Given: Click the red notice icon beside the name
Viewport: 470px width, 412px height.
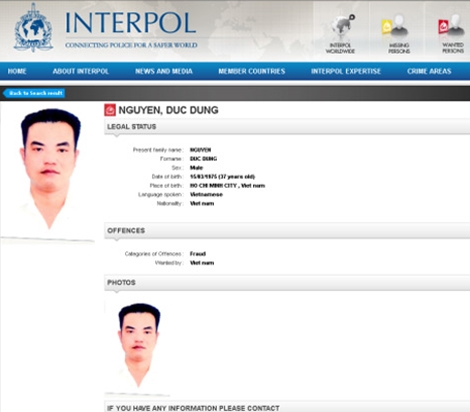Looking at the screenshot, I should [x=110, y=110].
